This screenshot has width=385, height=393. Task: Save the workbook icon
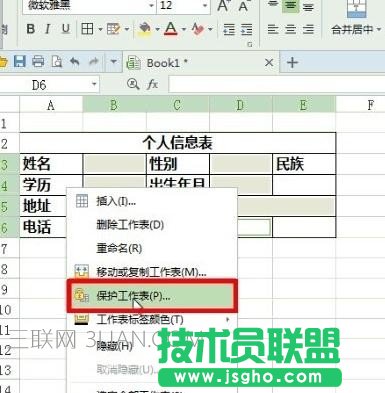[x=20, y=62]
